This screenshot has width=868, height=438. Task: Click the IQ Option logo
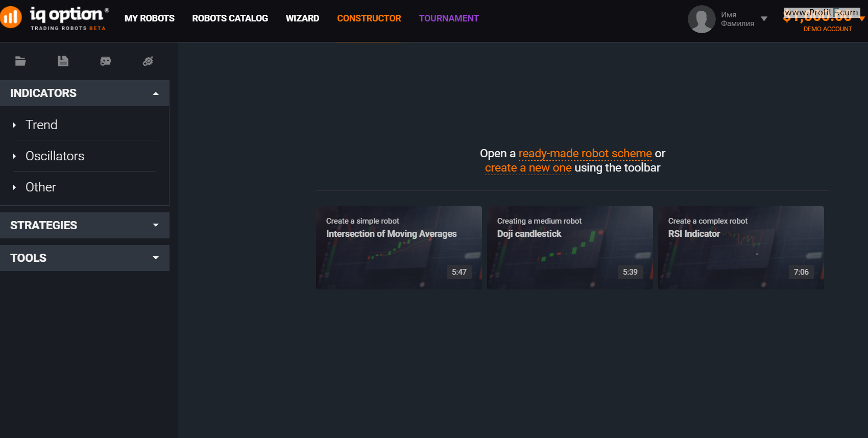(55, 18)
